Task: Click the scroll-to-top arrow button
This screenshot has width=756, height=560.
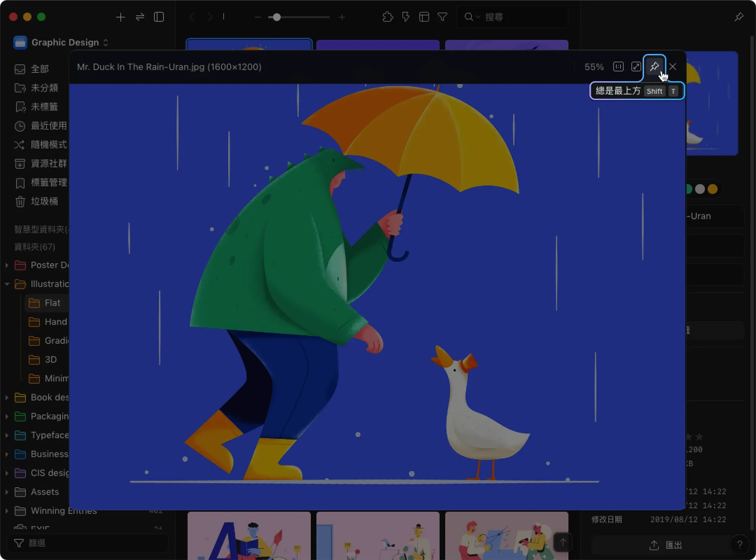Action: [x=563, y=542]
